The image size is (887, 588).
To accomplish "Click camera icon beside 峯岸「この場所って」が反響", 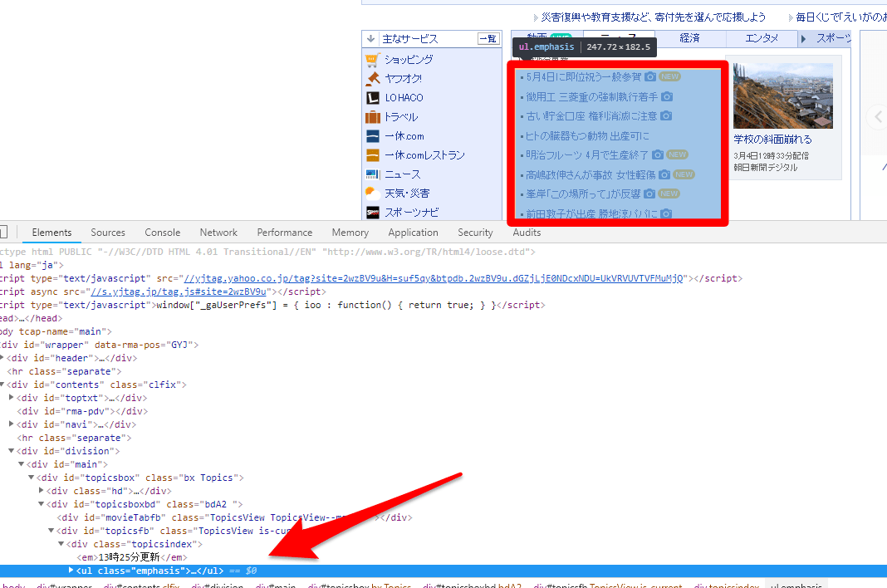I will 649,194.
